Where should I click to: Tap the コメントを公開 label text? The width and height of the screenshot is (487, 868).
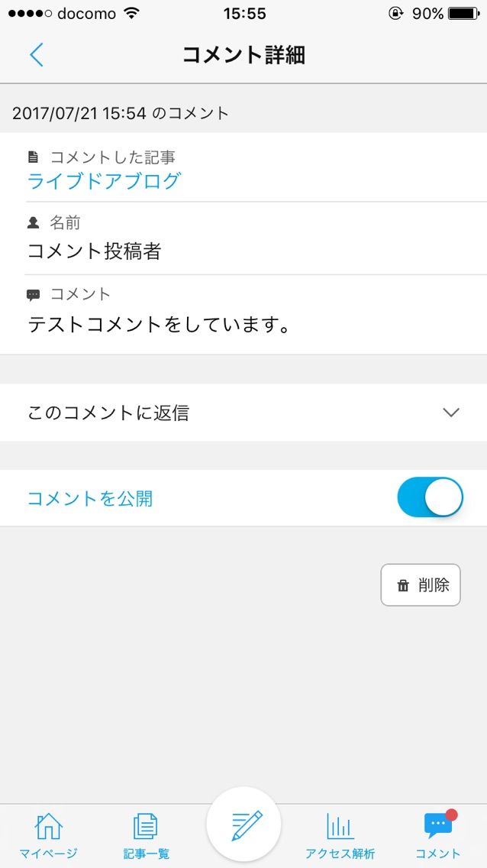(90, 499)
